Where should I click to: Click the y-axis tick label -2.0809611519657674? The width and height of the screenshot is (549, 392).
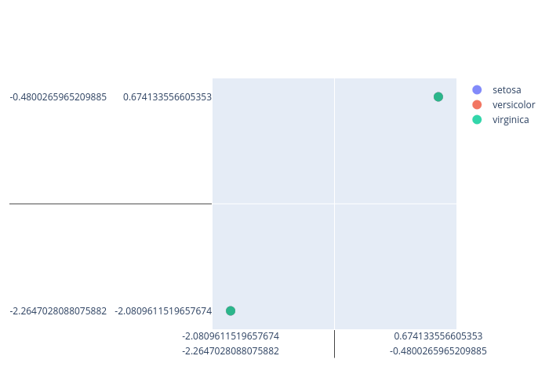163,311
